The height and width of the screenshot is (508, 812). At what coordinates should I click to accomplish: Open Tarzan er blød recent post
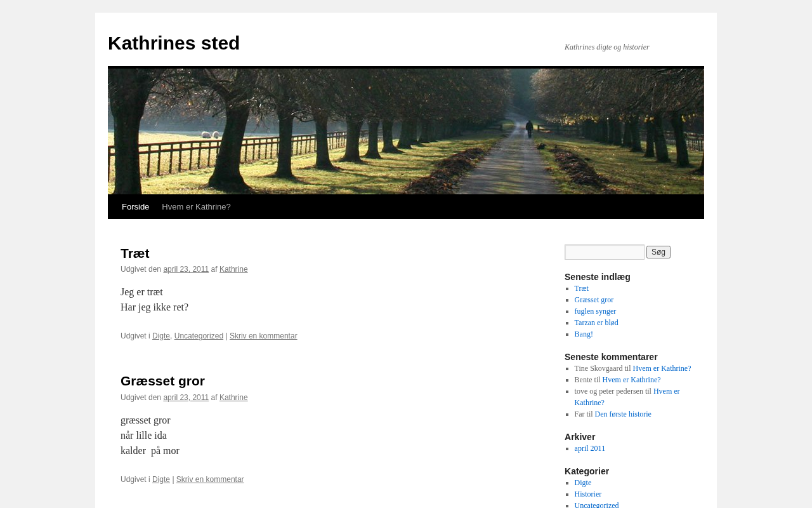596,323
